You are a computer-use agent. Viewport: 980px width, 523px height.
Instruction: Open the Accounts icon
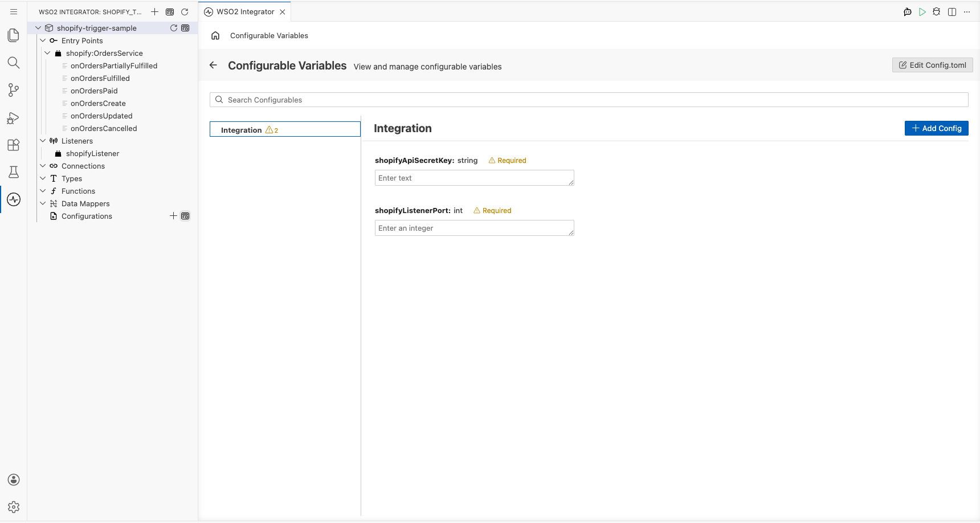click(14, 480)
